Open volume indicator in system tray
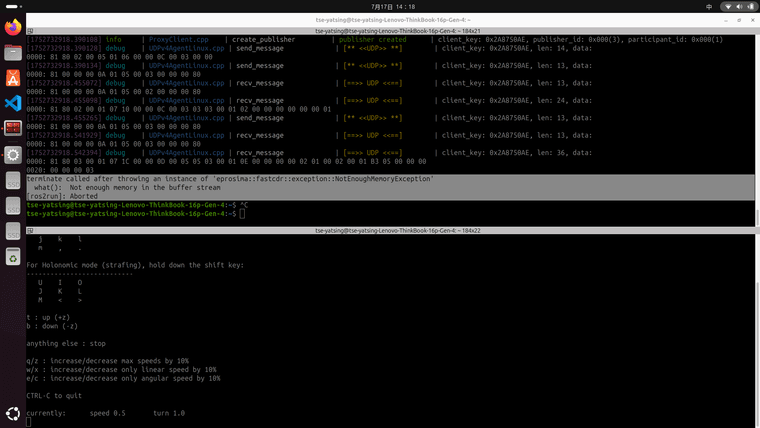The height and width of the screenshot is (428, 760). pyautogui.click(x=739, y=7)
